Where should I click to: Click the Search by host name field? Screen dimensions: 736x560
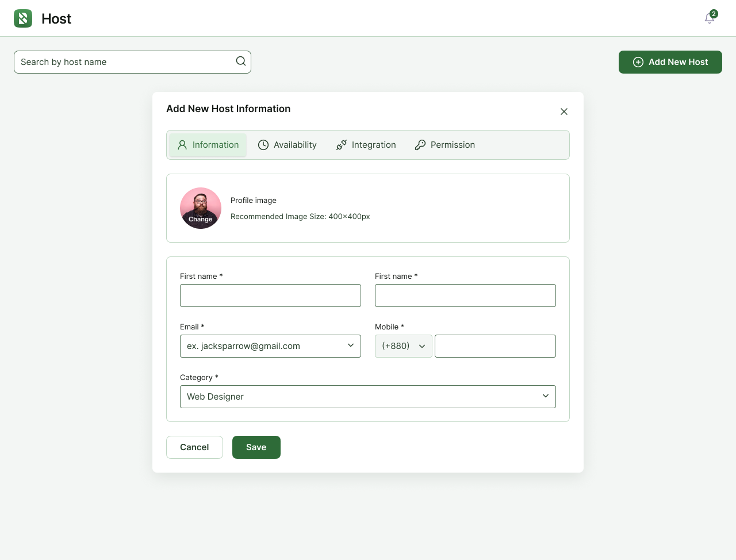(132, 62)
